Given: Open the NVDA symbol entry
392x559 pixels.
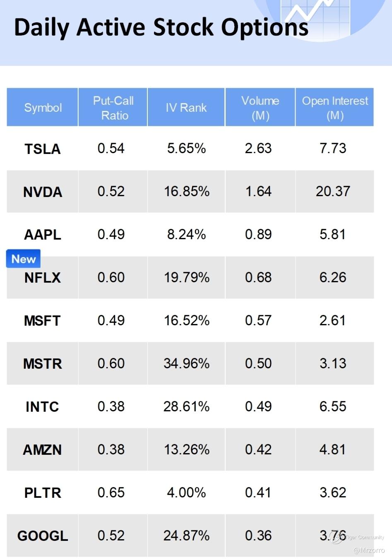Looking at the screenshot, I should 43,192.
